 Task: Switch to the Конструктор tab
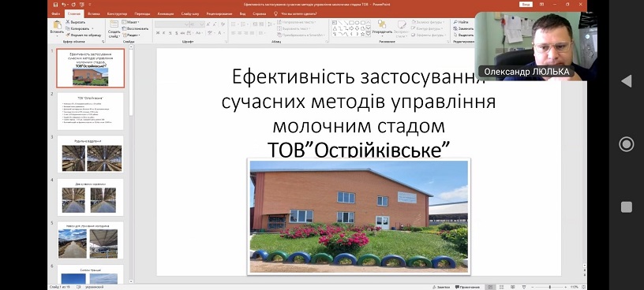pos(117,13)
